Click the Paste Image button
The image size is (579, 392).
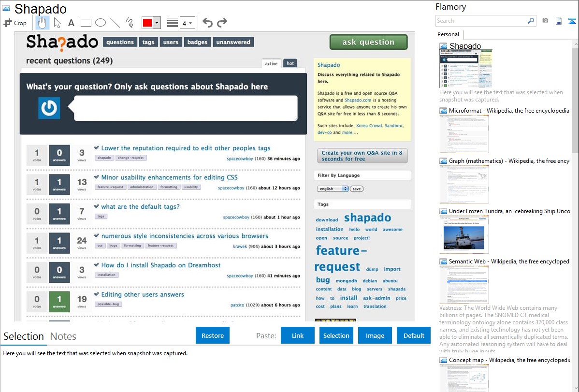click(x=375, y=335)
